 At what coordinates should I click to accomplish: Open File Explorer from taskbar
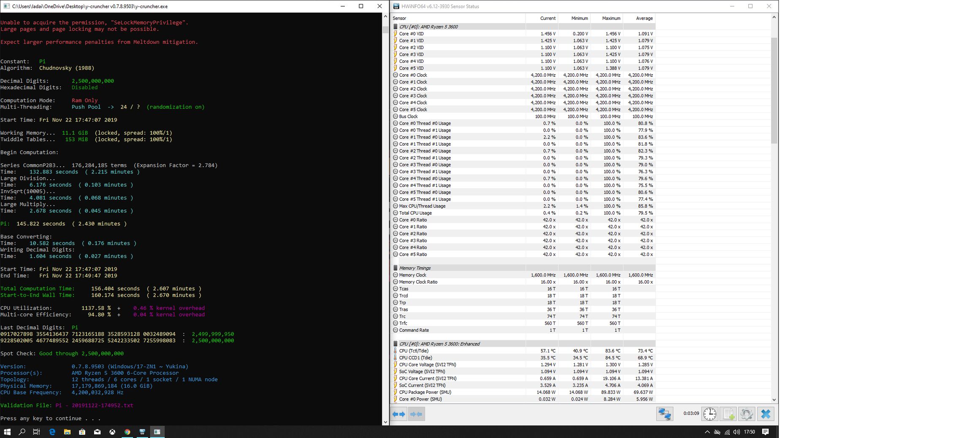pos(67,432)
